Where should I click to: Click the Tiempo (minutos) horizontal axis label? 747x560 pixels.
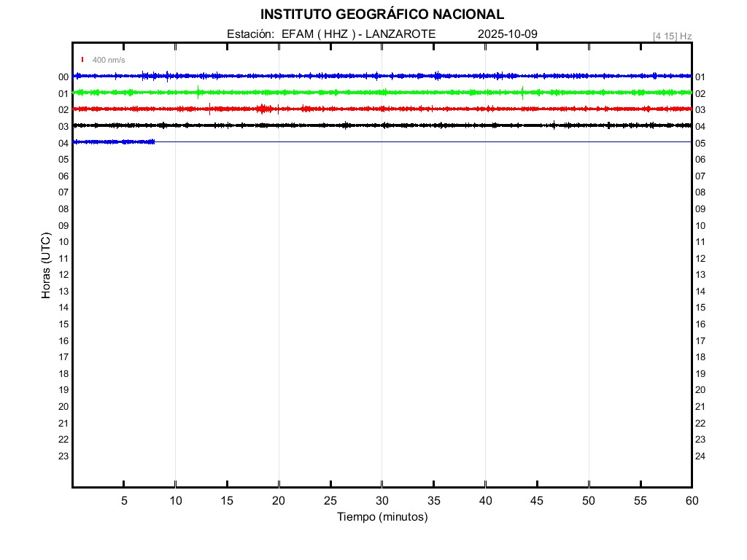[x=382, y=517]
